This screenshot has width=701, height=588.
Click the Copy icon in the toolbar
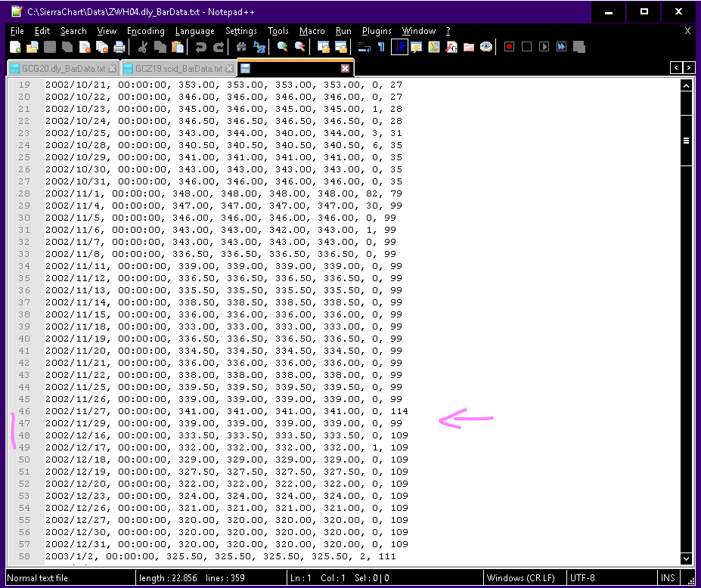160,47
